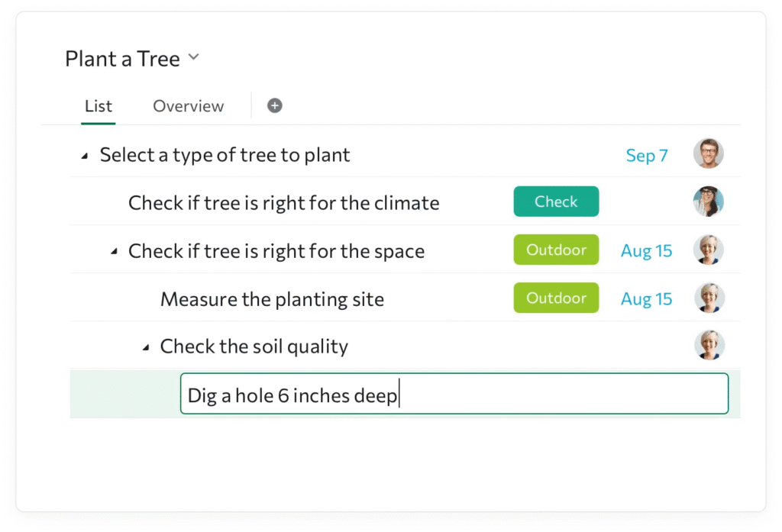Screen dimensions: 782x532
Task: Click the green Check tag
Action: 556,202
